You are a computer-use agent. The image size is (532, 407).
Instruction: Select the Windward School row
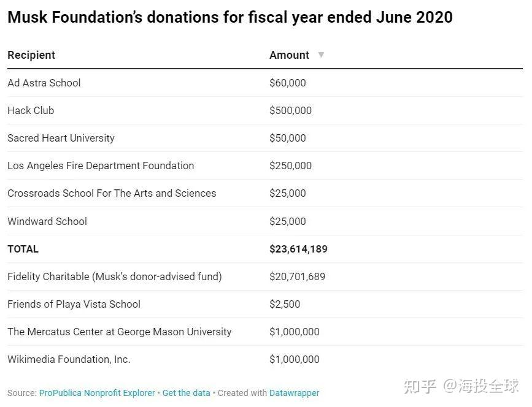47,221
